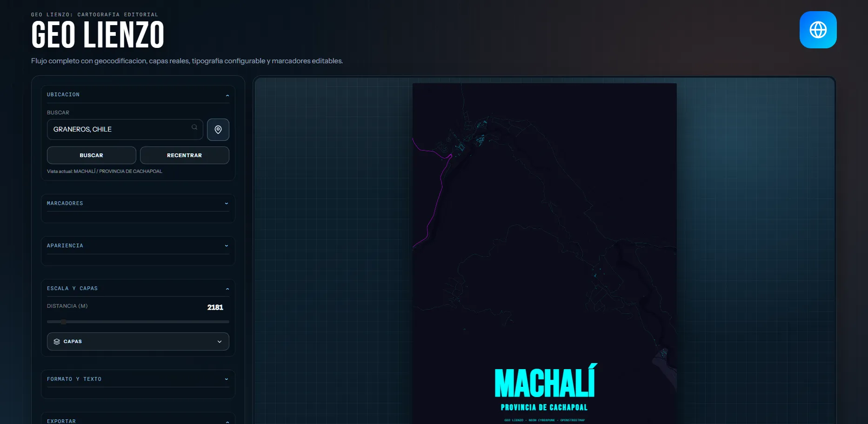This screenshot has height=424, width=868.
Task: Click the globe language icon button
Action: tap(818, 30)
